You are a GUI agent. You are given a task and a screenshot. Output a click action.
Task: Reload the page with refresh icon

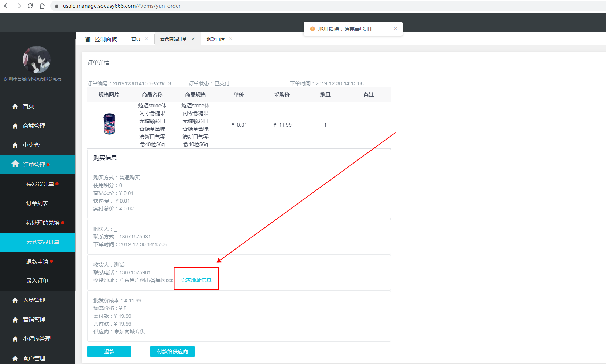[30, 6]
